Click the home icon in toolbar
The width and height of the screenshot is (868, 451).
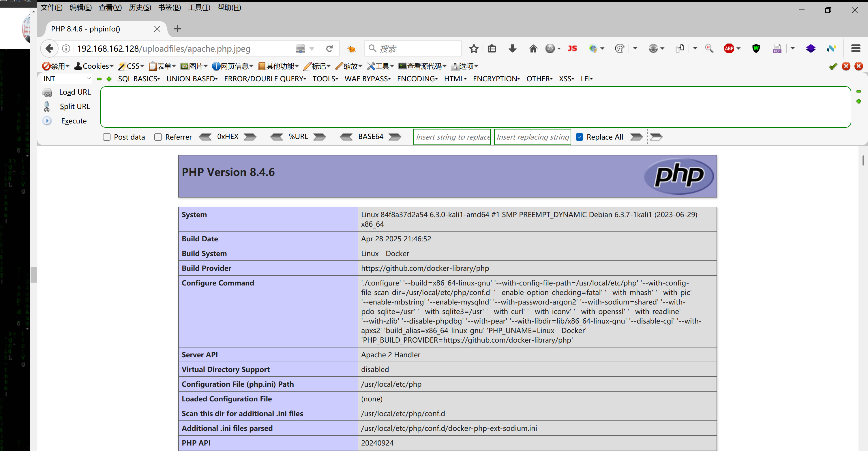pyautogui.click(x=533, y=48)
